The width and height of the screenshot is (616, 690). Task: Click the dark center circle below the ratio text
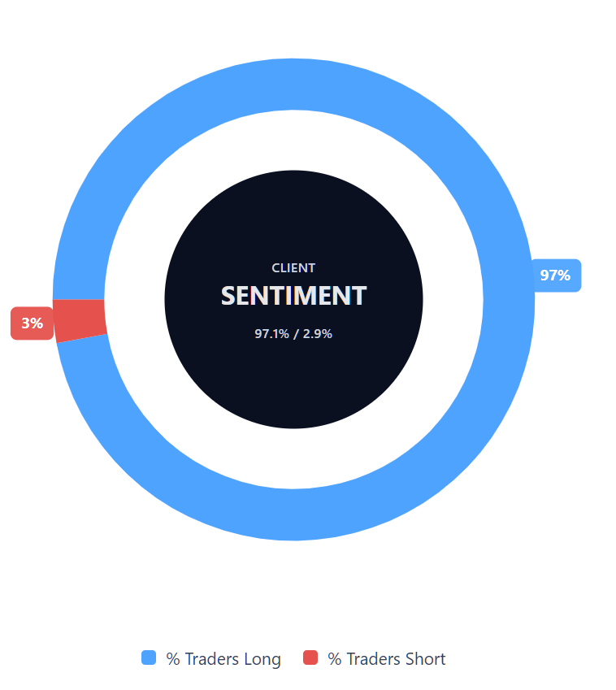pos(293,382)
